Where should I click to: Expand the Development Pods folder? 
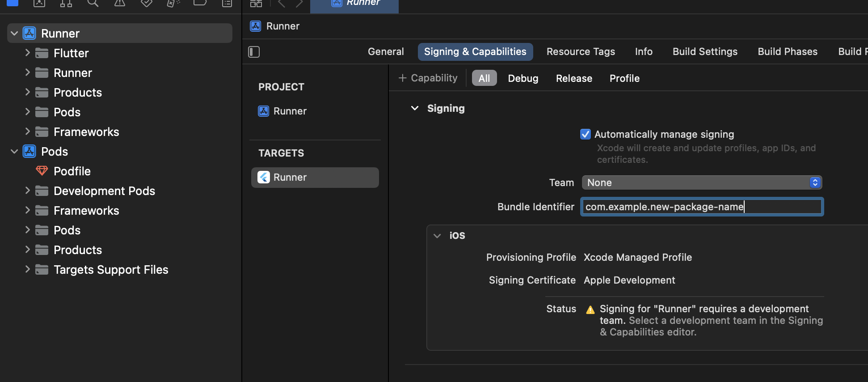pos(27,191)
